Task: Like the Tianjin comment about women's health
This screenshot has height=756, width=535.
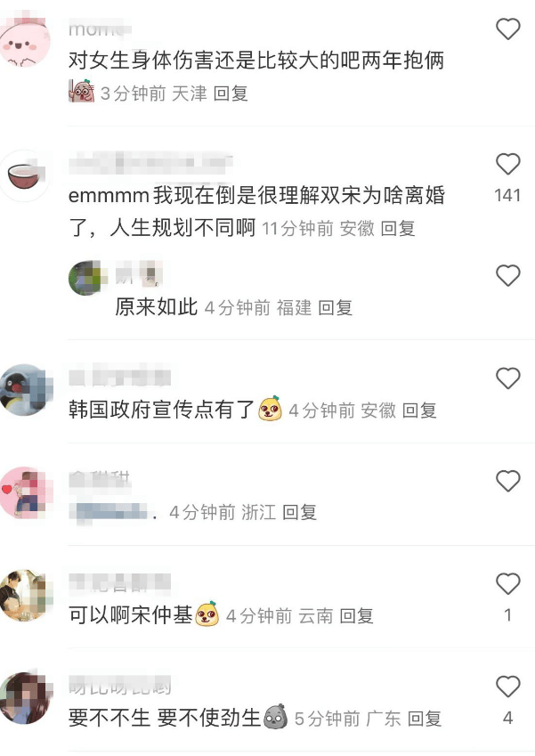Action: click(508, 29)
